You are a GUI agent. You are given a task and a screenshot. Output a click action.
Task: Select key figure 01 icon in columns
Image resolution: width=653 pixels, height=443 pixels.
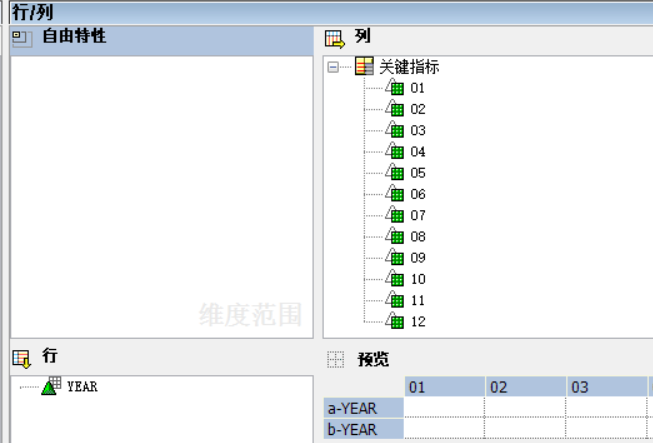click(395, 88)
